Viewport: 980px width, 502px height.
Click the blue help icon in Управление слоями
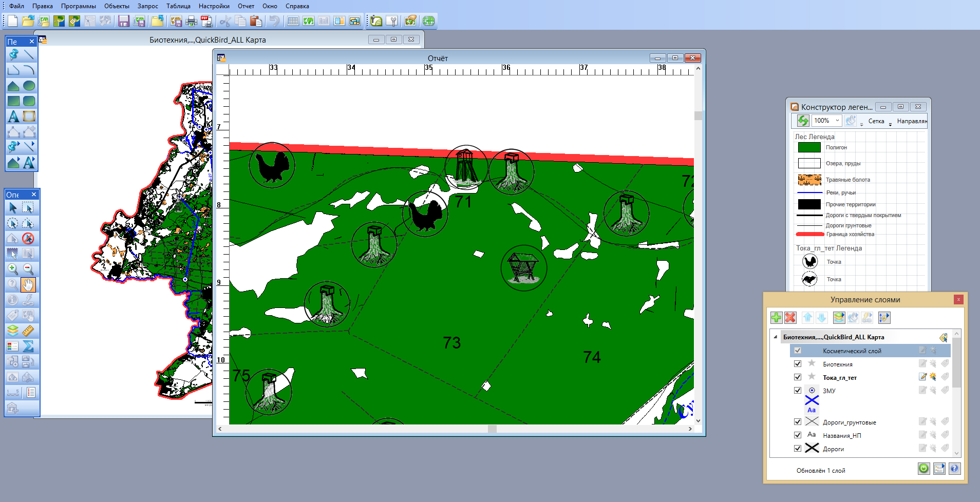coord(954,468)
